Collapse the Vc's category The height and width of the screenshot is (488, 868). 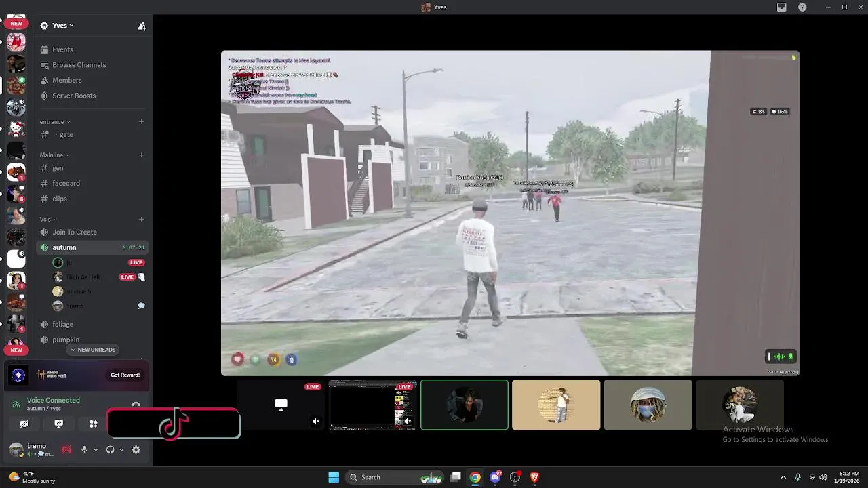coord(48,220)
